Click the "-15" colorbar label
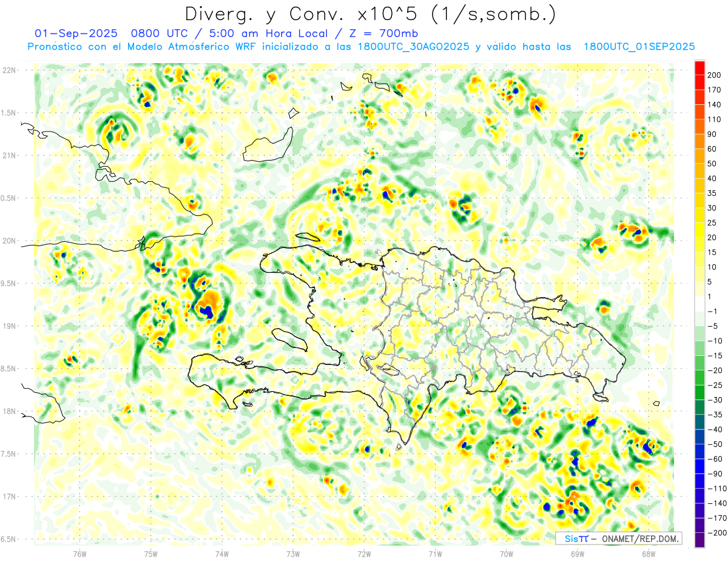 click(x=715, y=356)
